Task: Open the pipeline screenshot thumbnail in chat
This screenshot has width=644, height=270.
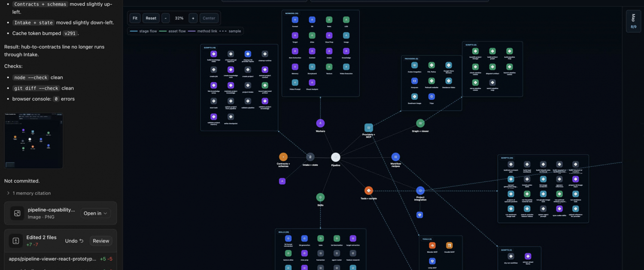Action: [33, 141]
